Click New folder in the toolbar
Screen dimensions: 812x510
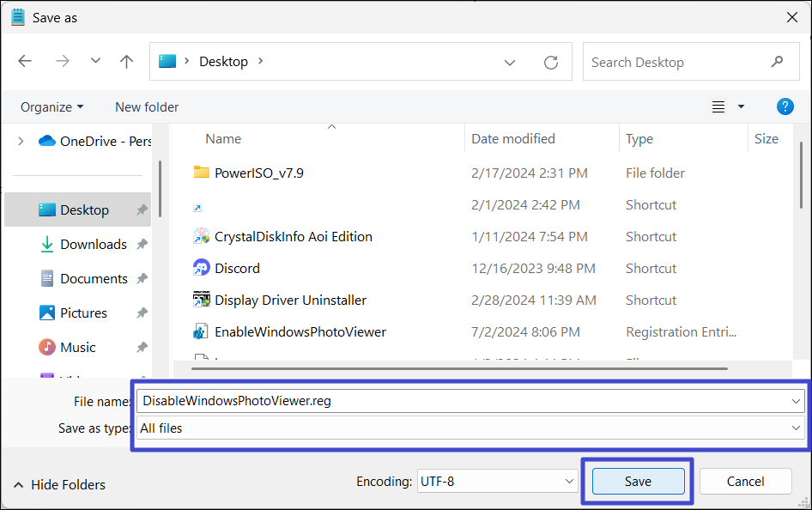pos(147,106)
